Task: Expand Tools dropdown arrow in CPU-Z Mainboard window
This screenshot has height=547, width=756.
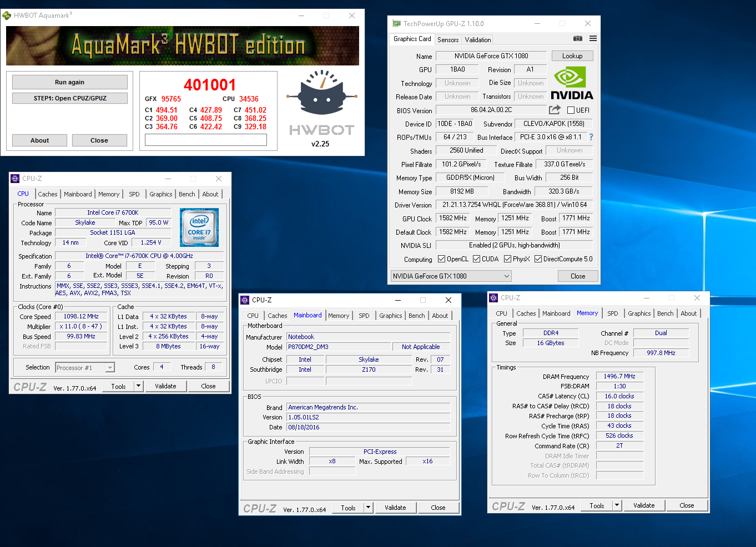Action: (368, 508)
